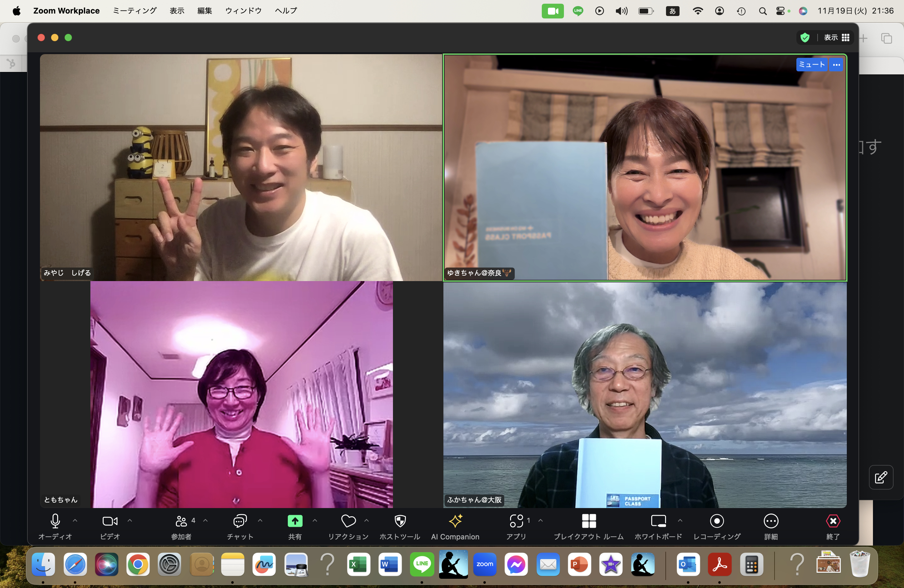This screenshot has height=588, width=904.
Task: Start recording with the Recording button
Action: (x=716, y=521)
